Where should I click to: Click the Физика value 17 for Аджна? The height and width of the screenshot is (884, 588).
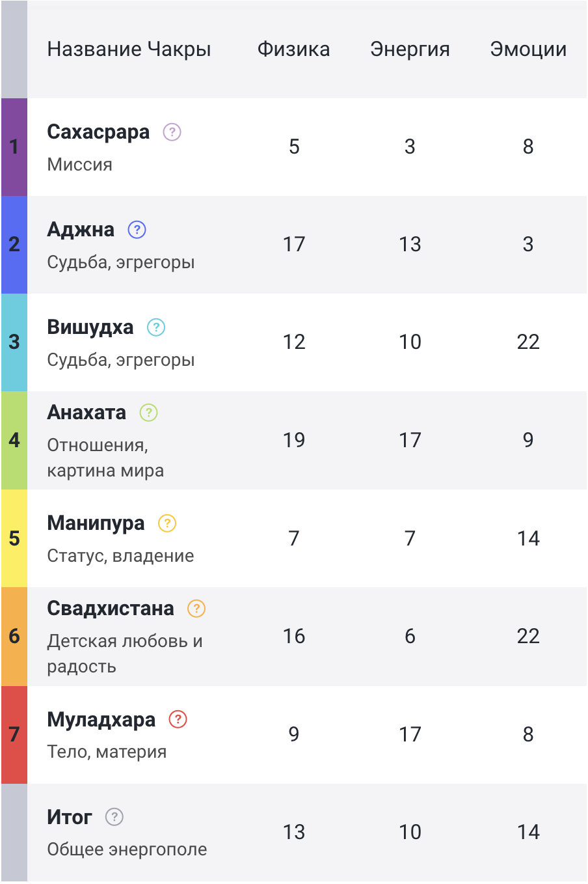[294, 245]
